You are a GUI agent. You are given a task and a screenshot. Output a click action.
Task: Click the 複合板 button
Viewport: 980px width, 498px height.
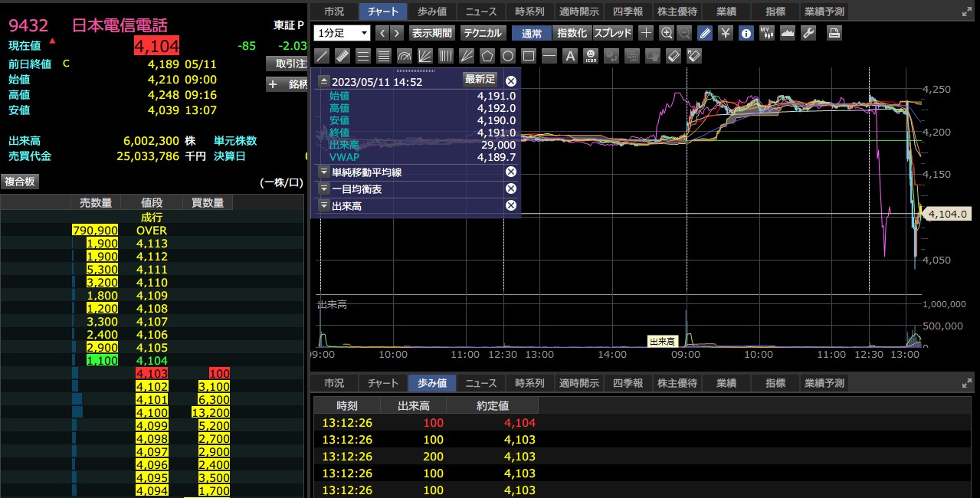tap(19, 182)
